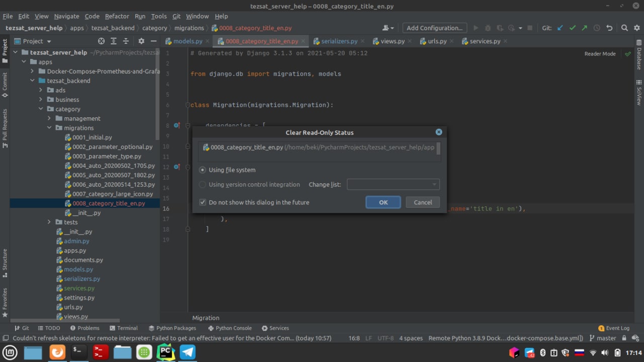
Task: Open the Pull Requests tool window
Action: tap(5, 128)
